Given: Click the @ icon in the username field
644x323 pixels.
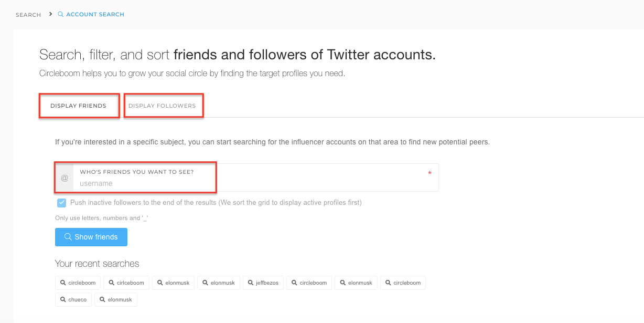Looking at the screenshot, I should pyautogui.click(x=64, y=178).
